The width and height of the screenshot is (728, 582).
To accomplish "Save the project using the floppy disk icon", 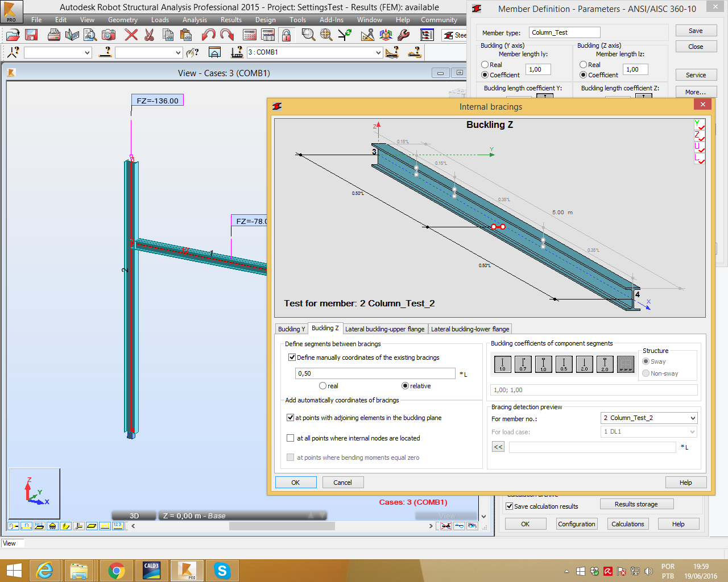I will (x=31, y=35).
